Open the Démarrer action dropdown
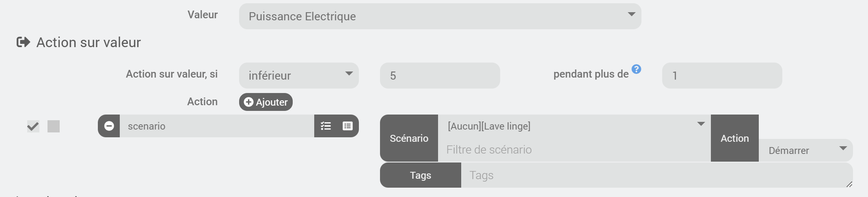This screenshot has width=868, height=197. coord(805,150)
